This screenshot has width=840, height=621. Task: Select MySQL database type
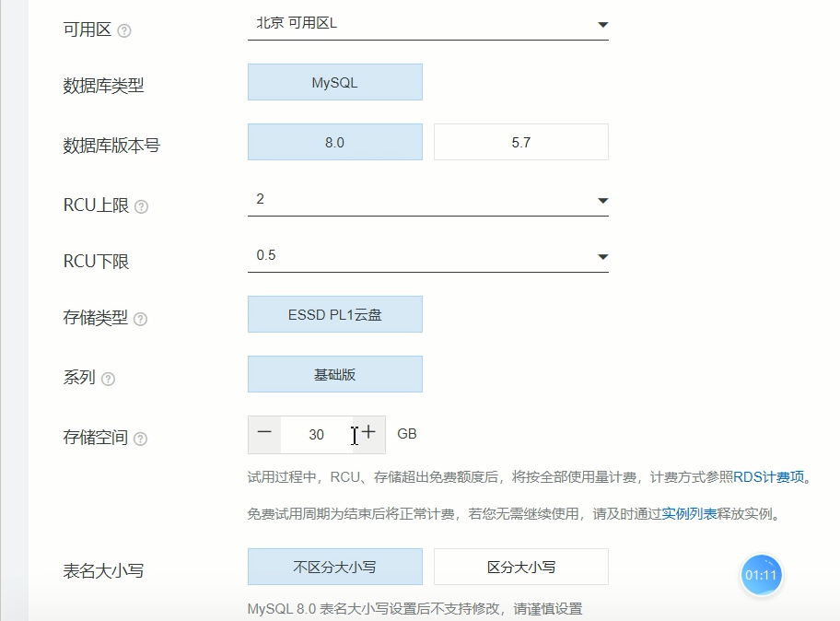pos(334,82)
